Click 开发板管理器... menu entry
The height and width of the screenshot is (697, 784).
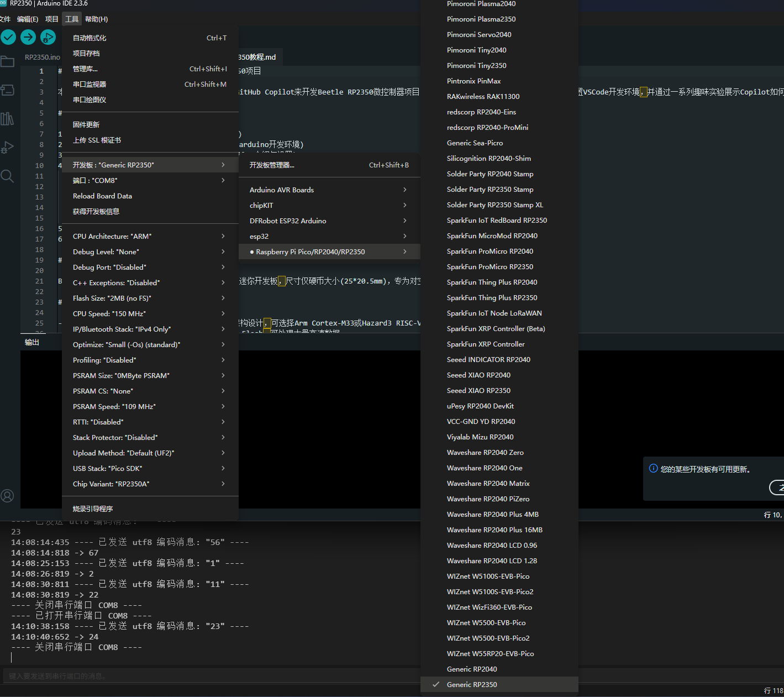[x=329, y=165]
